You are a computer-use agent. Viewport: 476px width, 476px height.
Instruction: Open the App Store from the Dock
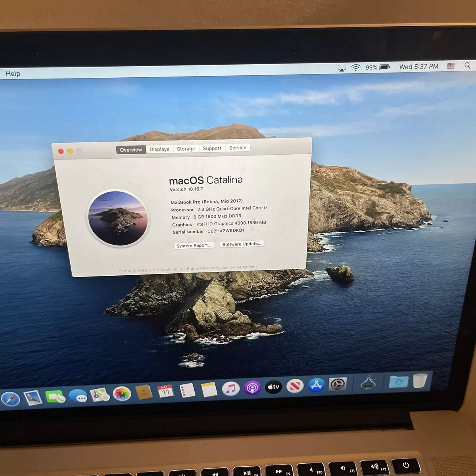(316, 385)
